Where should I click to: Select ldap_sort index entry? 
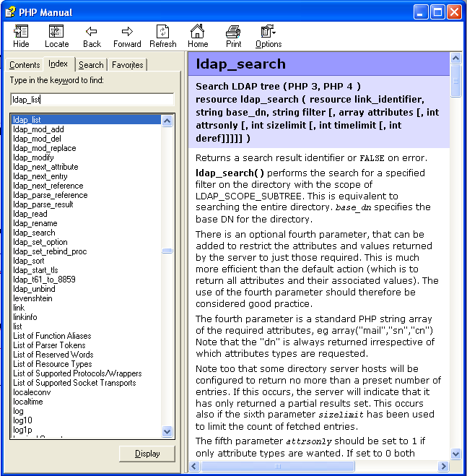pyautogui.click(x=29, y=261)
